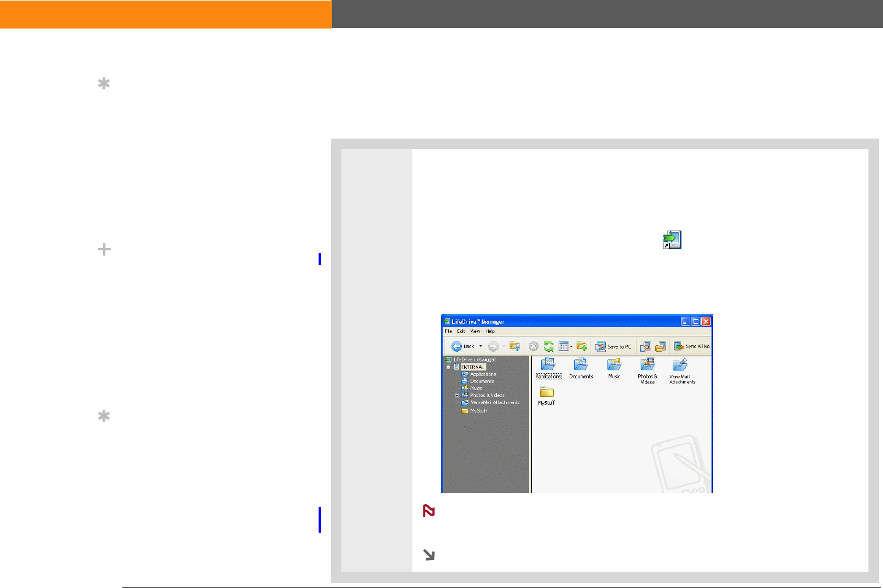Screen dimensions: 883x588
Task: Minimize the LifeDrive Manager window
Action: pyautogui.click(x=686, y=321)
